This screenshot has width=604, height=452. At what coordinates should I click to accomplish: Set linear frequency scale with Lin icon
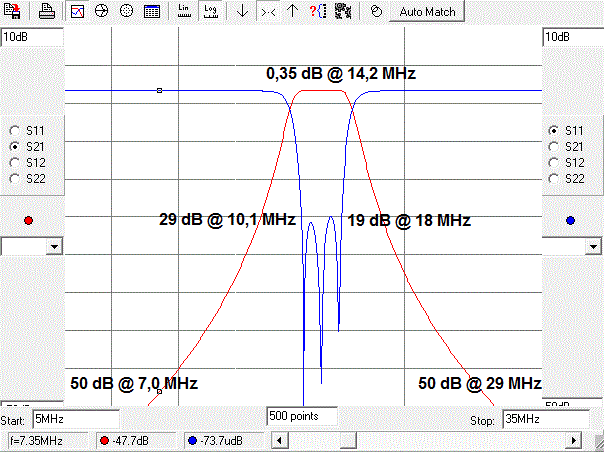[184, 12]
